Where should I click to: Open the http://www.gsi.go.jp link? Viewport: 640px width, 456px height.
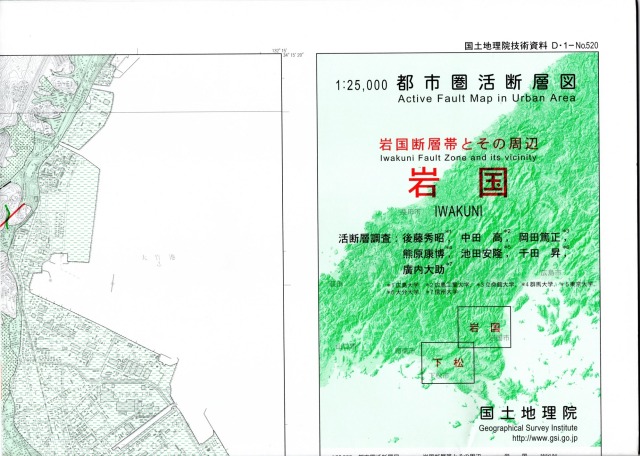tap(545, 439)
